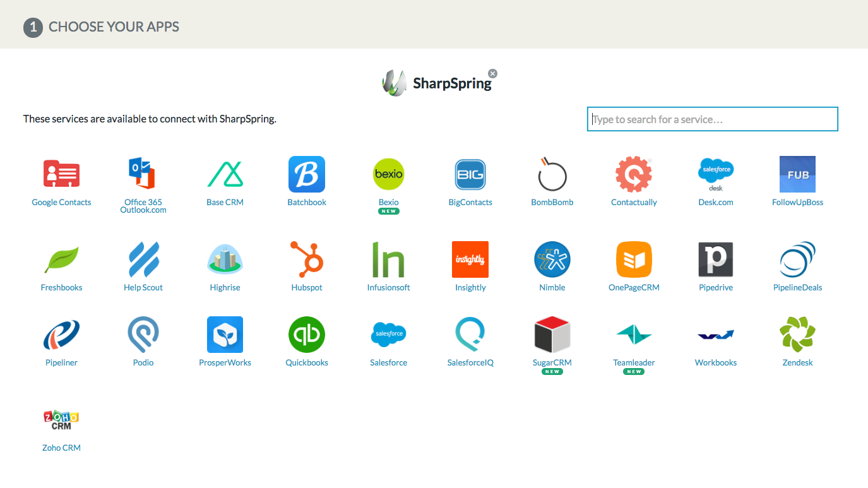The width and height of the screenshot is (868, 488).
Task: Pick the Insightly icon
Action: 470,259
